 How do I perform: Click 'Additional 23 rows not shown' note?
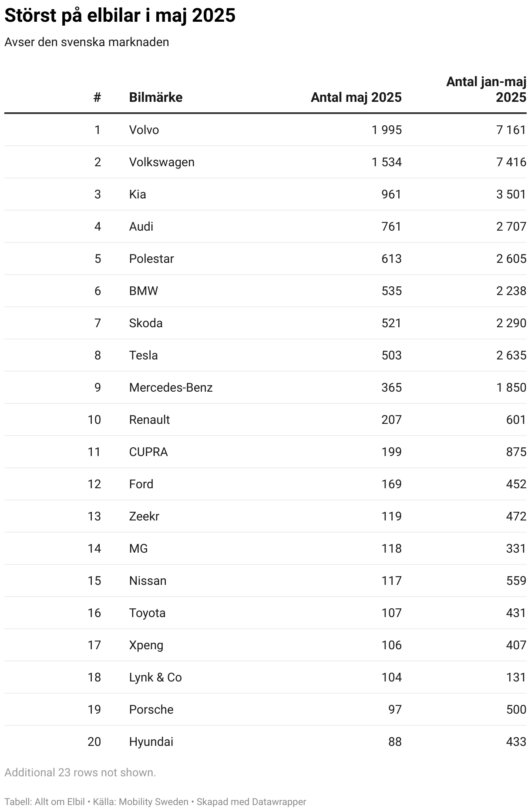tap(80, 772)
